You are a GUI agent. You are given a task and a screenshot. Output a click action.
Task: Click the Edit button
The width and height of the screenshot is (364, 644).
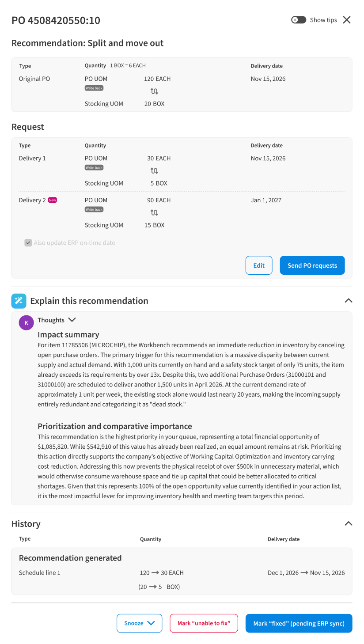(x=259, y=265)
